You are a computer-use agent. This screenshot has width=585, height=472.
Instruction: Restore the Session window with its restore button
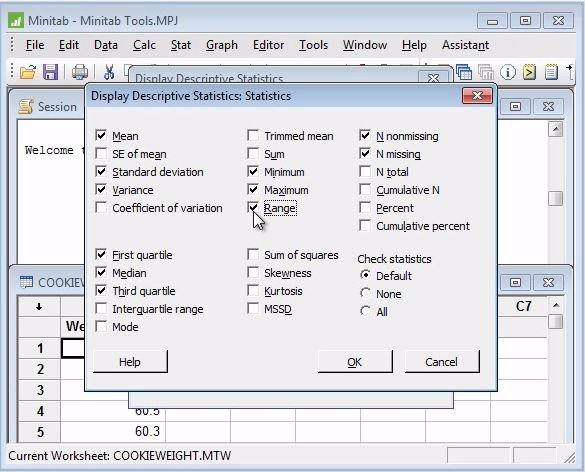[515, 107]
